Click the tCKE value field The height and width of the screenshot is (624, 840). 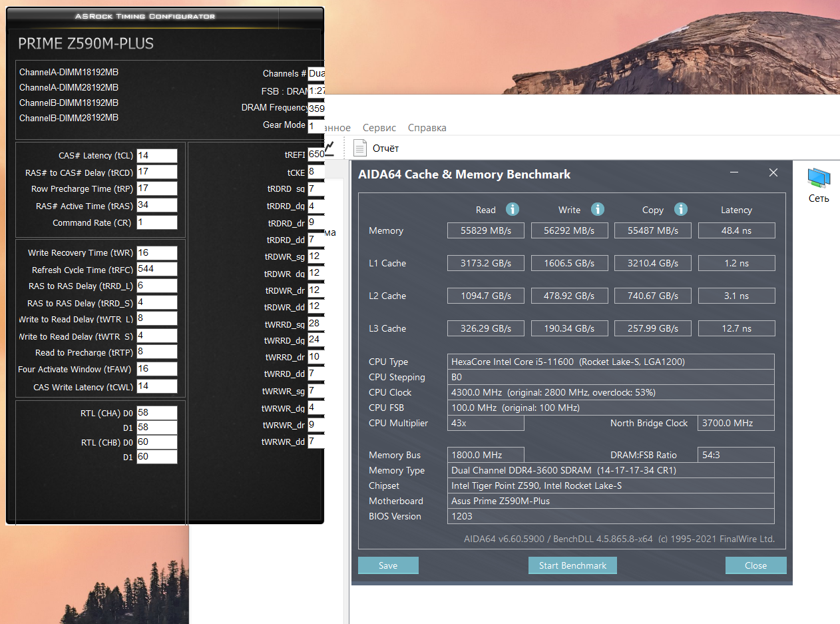click(316, 172)
